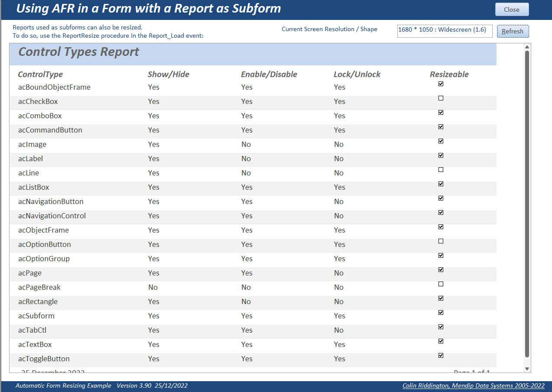Toggle the Resizeable checkbox for acTabCtl
Image resolution: width=552 pixels, height=392 pixels.
441,327
